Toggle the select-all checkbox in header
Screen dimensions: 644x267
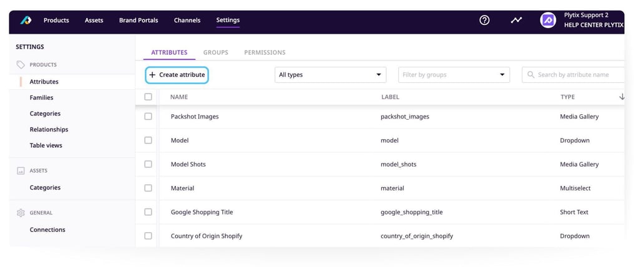coord(148,97)
